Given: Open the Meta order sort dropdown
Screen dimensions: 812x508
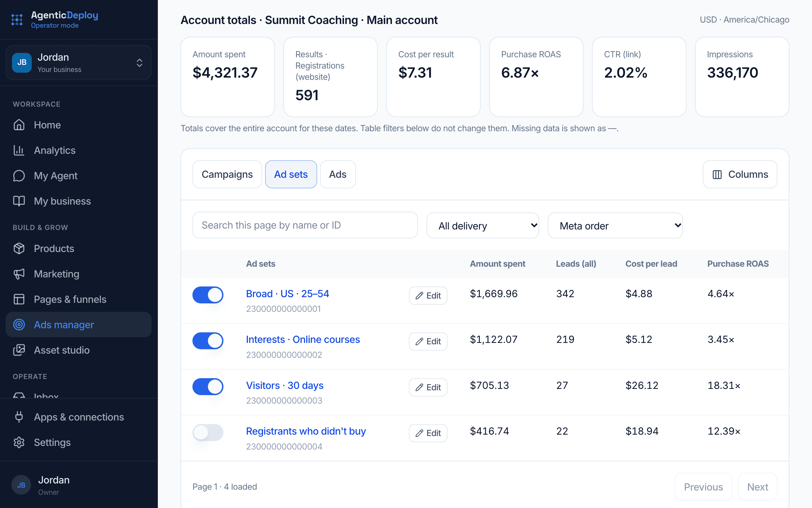Looking at the screenshot, I should 615,225.
